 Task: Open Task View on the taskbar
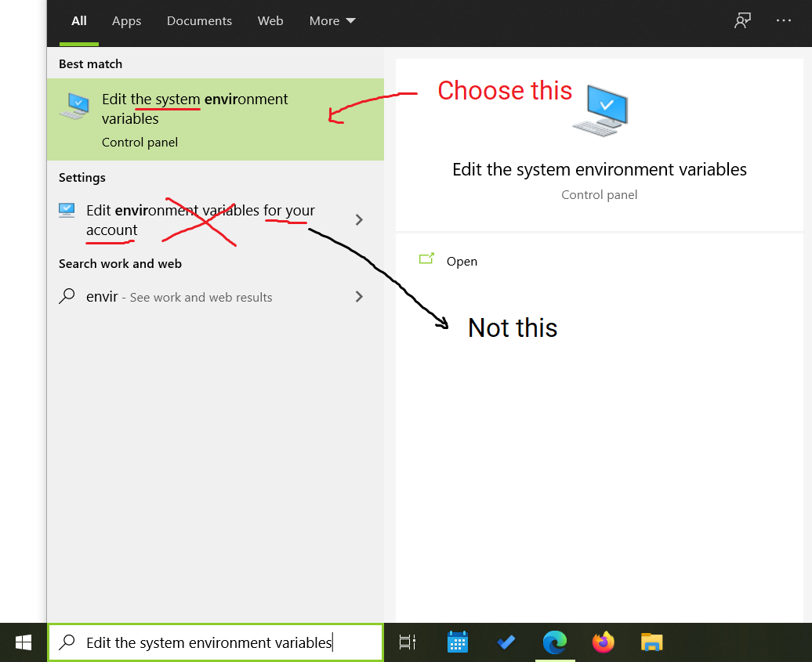(407, 642)
